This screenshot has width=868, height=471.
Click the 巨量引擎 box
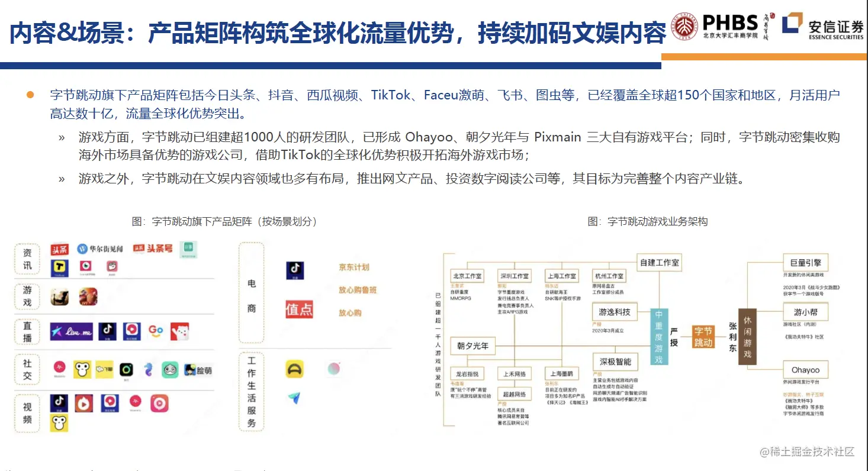click(x=806, y=262)
